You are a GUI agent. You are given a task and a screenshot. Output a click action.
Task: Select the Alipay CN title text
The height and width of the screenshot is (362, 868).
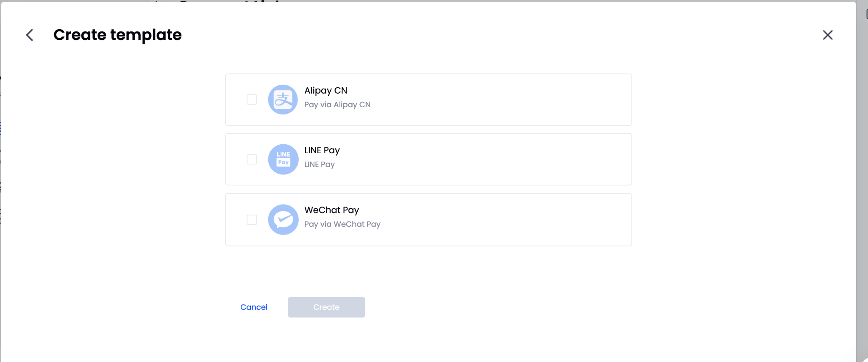(x=325, y=91)
